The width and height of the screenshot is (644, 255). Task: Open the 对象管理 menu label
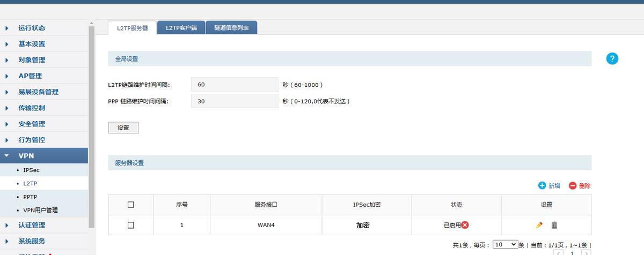click(x=32, y=60)
